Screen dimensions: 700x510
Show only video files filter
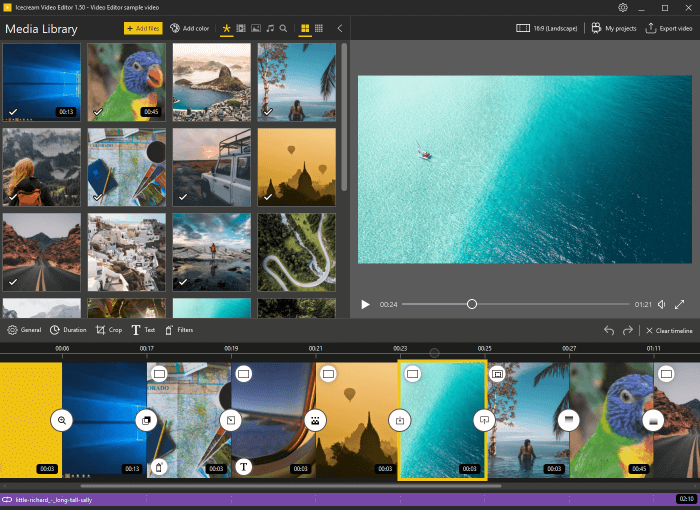tap(241, 28)
